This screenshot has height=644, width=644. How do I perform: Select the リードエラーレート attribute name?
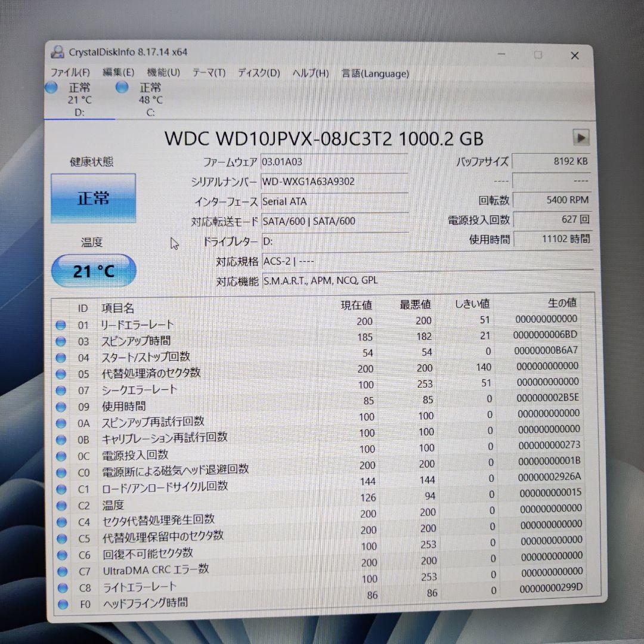pyautogui.click(x=137, y=325)
